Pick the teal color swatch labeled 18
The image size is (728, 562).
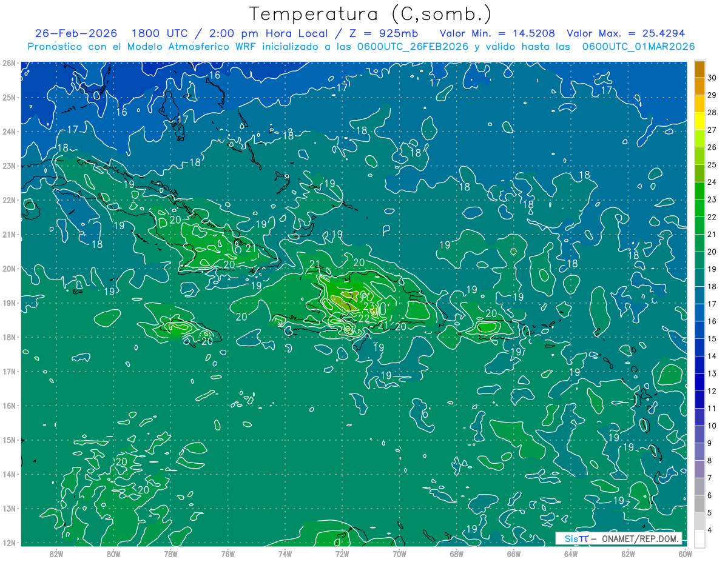tap(699, 278)
